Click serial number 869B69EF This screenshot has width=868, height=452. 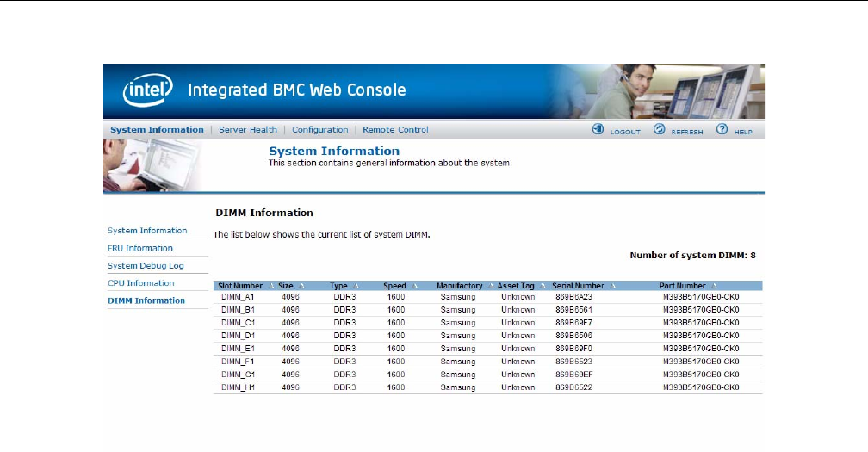(573, 375)
